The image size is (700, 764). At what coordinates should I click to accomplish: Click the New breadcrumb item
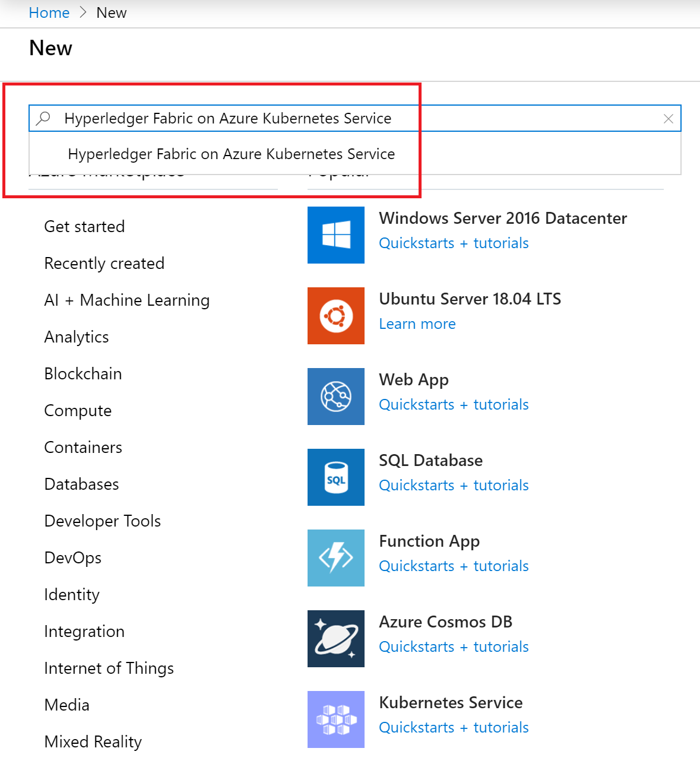point(112,12)
